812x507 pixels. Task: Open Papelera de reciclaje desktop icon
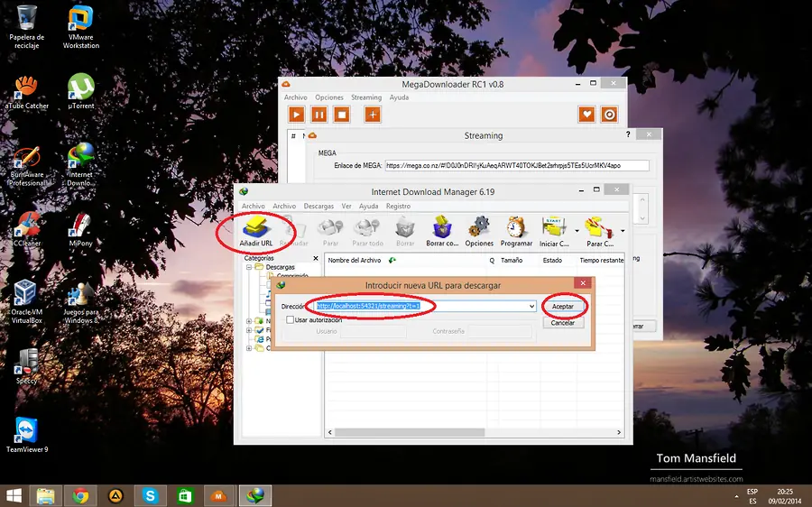[x=26, y=27]
